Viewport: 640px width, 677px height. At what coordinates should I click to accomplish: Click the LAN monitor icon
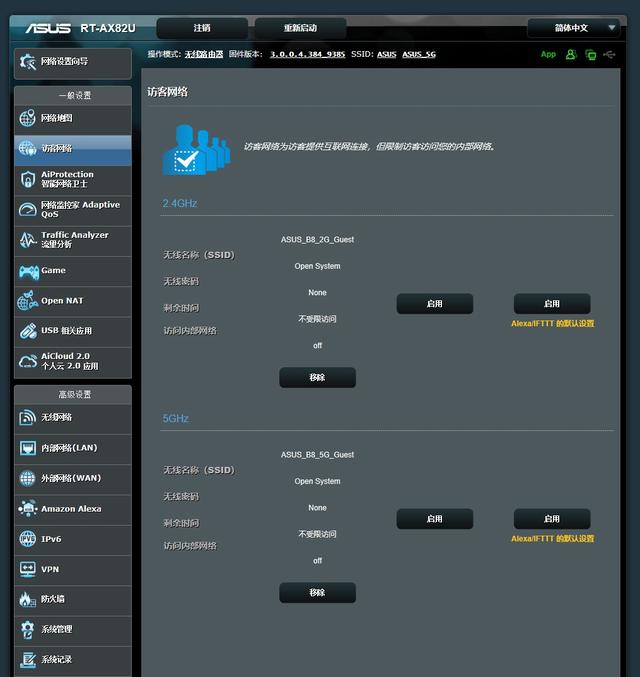pyautogui.click(x=28, y=448)
